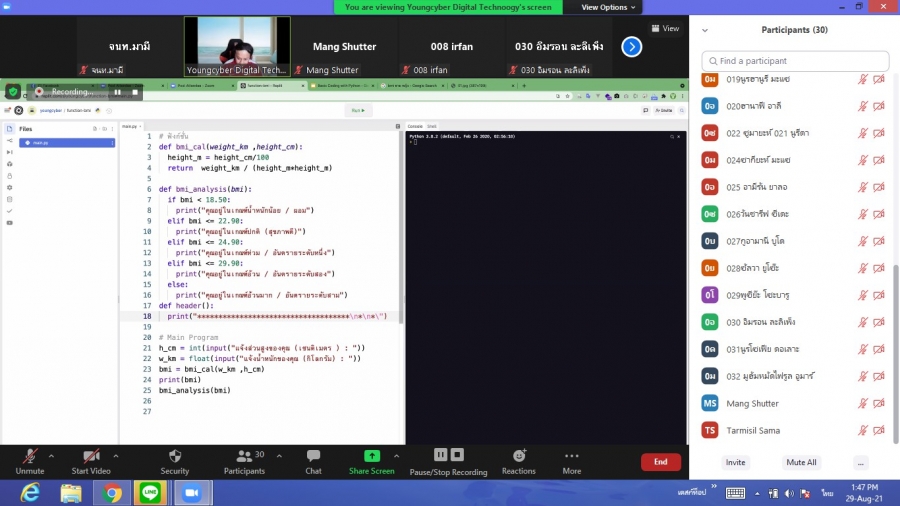The height and width of the screenshot is (506, 900).
Task: Open the Chat panel
Action: tap(313, 457)
